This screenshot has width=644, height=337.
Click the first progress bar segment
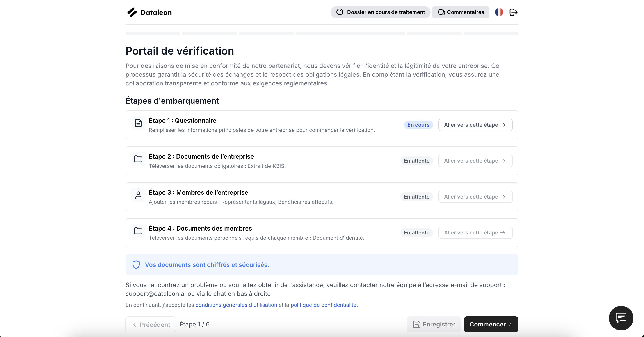point(153,33)
